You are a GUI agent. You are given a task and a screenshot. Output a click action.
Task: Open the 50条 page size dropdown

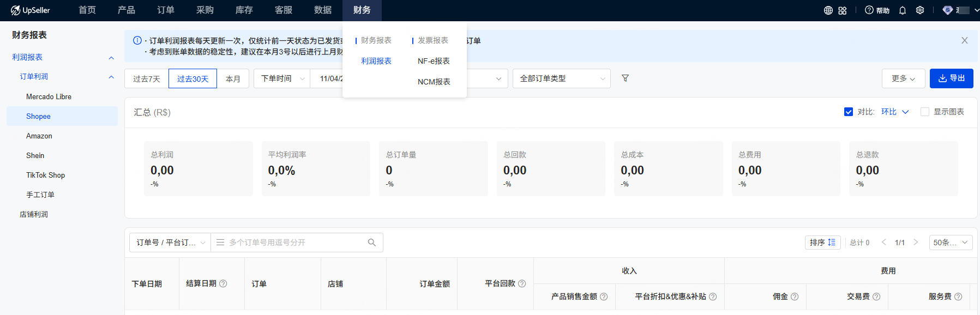pos(951,243)
